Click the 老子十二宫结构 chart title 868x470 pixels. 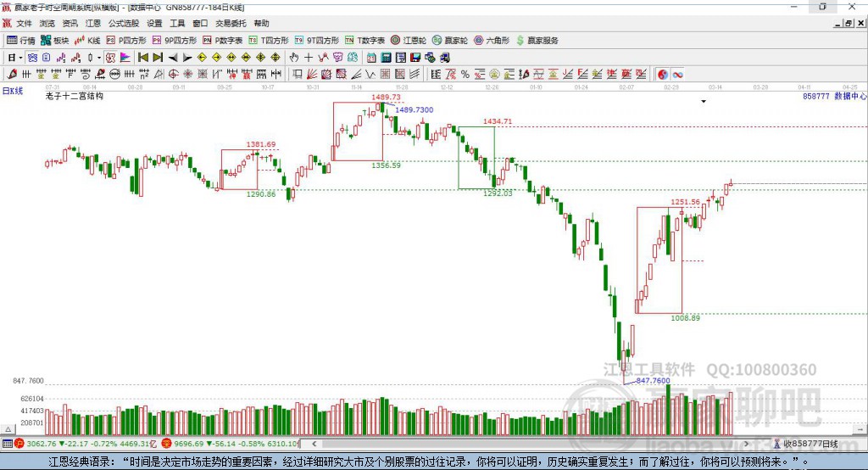pyautogui.click(x=75, y=97)
